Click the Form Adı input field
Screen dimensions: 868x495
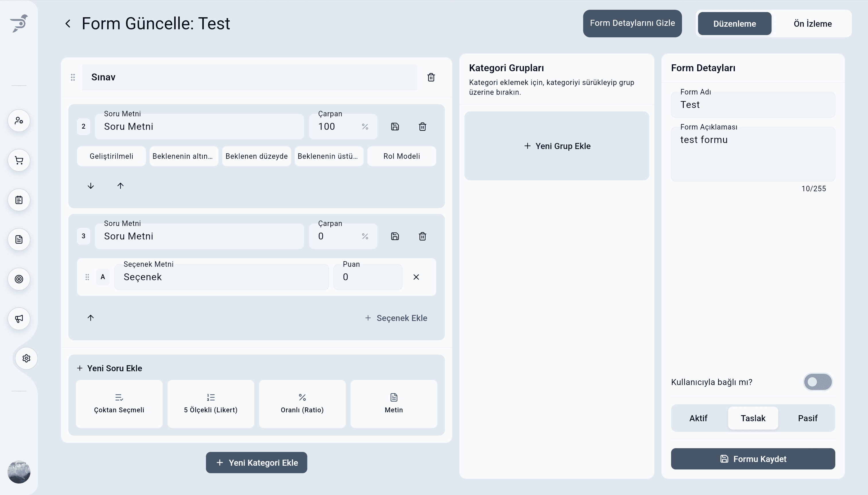(753, 105)
